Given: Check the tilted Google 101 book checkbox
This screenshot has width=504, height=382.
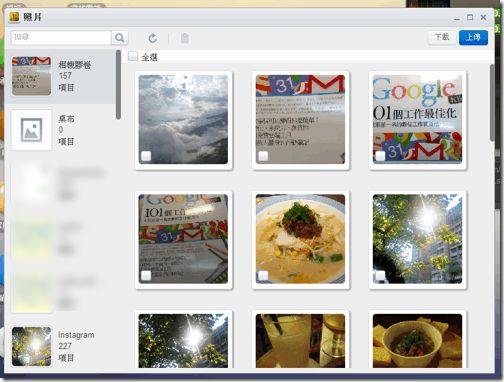Looking at the screenshot, I should tap(146, 276).
